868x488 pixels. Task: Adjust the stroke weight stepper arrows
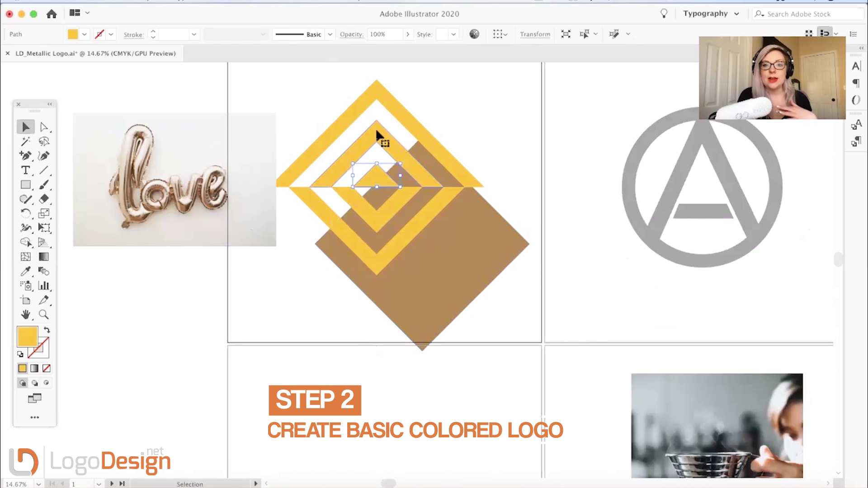(x=153, y=34)
